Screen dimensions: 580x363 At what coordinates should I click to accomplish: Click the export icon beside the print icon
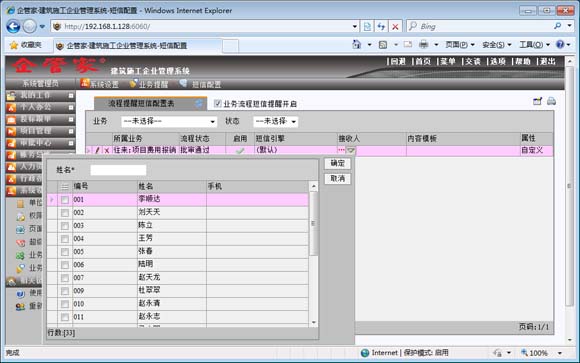click(537, 101)
